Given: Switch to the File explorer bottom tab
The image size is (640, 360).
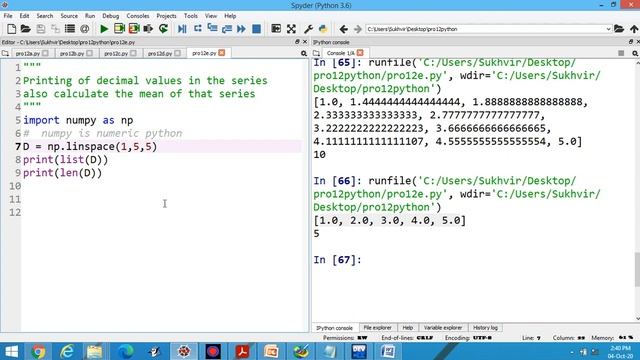Looking at the screenshot, I should coord(377,328).
